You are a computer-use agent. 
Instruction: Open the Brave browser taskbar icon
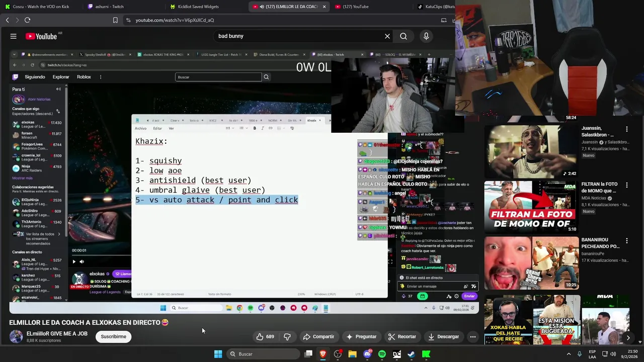[x=323, y=354]
